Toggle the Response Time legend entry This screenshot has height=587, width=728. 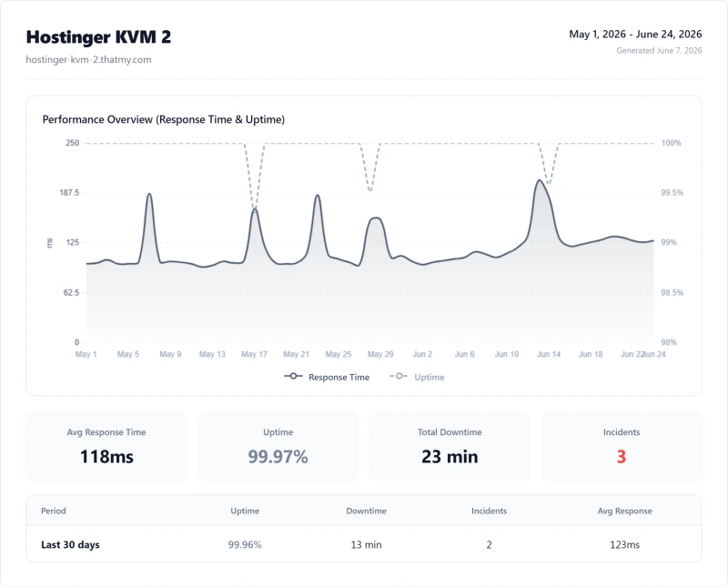point(327,377)
